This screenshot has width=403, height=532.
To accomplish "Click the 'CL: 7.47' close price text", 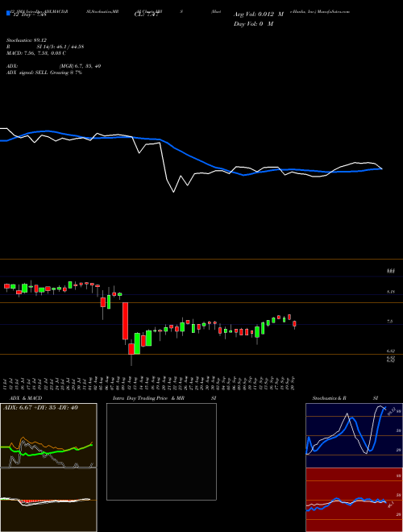I will click(x=146, y=15).
